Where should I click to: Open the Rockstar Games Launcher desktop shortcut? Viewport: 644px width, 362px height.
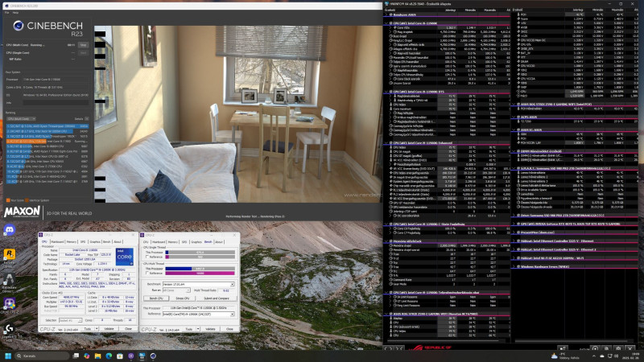click(9, 254)
